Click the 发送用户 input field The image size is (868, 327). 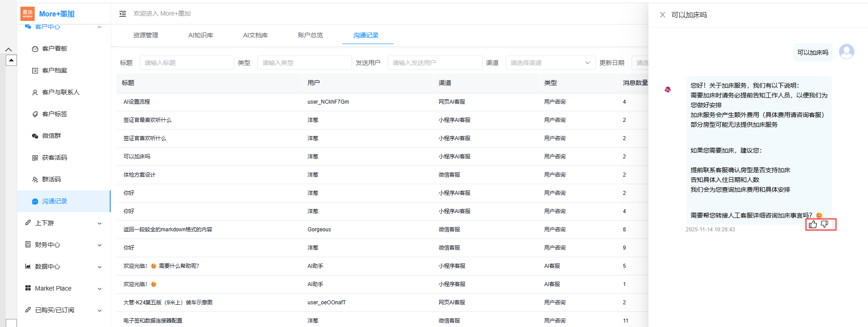(434, 63)
